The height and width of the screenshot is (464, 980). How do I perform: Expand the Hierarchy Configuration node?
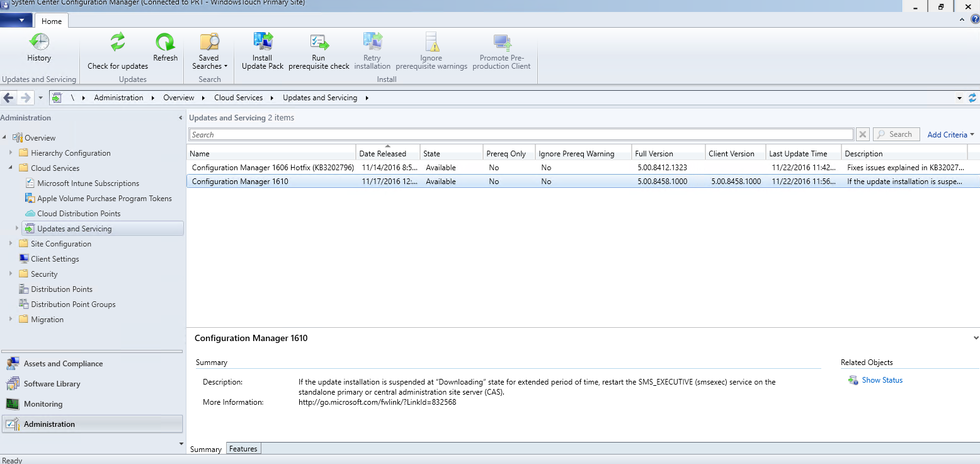pyautogui.click(x=11, y=153)
